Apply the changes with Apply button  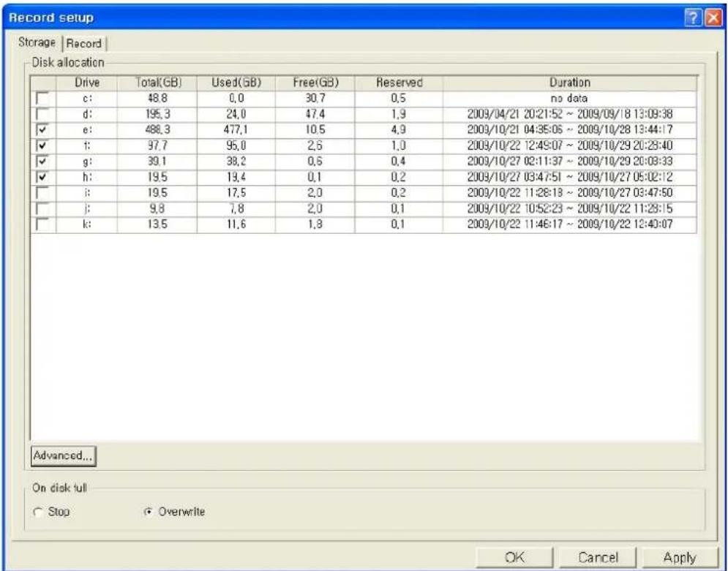click(680, 557)
